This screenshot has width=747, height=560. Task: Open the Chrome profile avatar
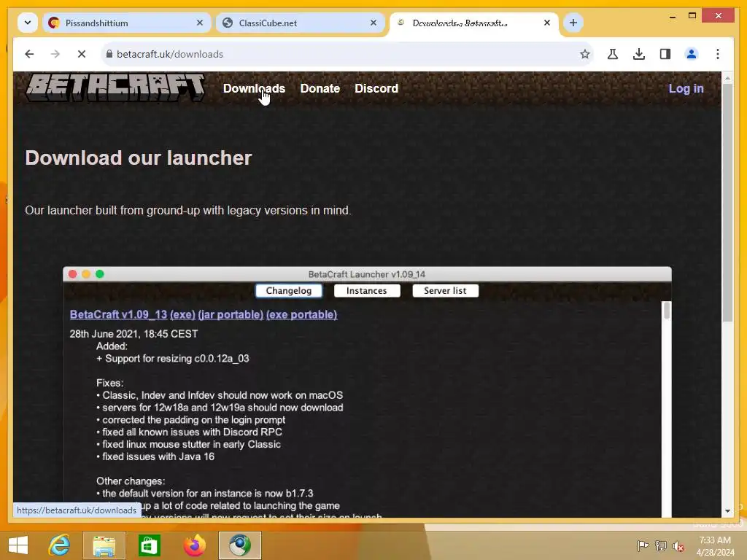(x=692, y=54)
